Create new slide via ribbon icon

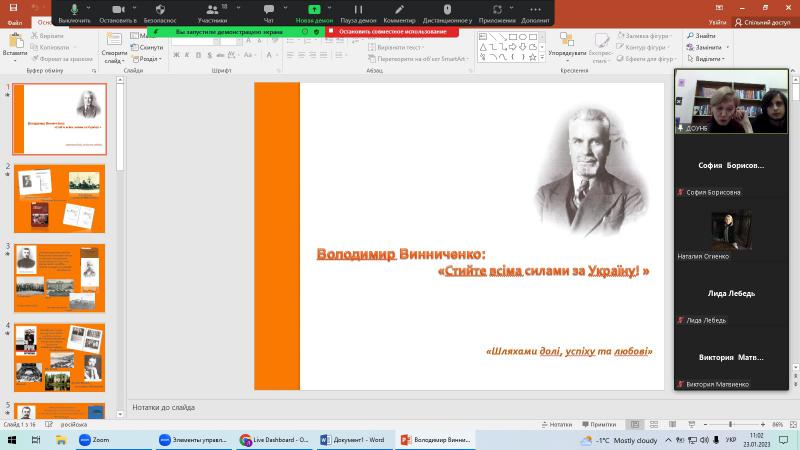click(x=114, y=40)
